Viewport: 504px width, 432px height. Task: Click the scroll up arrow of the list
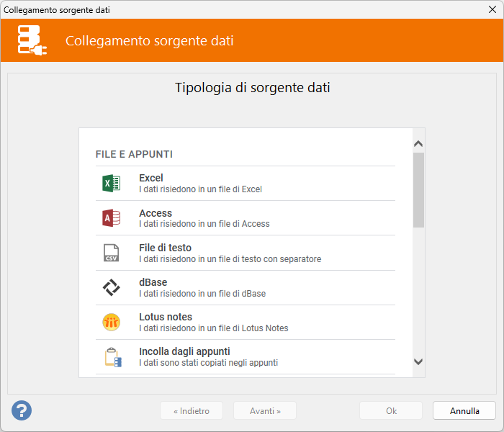(x=418, y=144)
